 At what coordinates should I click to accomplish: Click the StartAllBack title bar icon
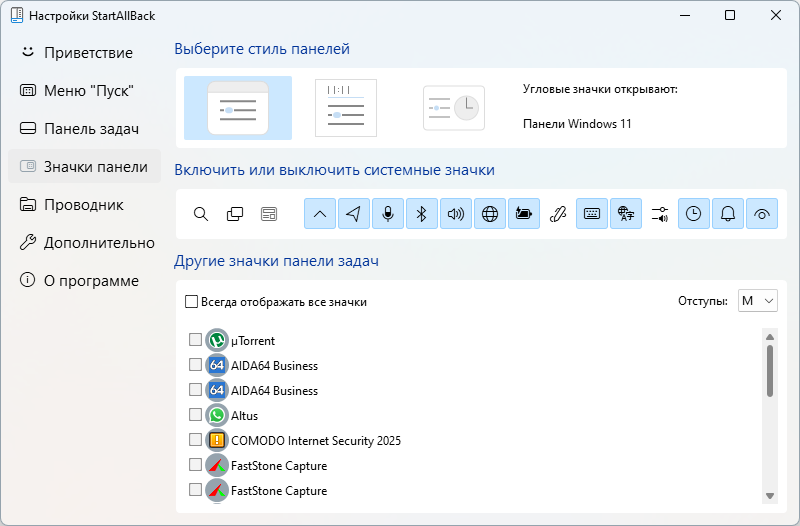point(17,15)
